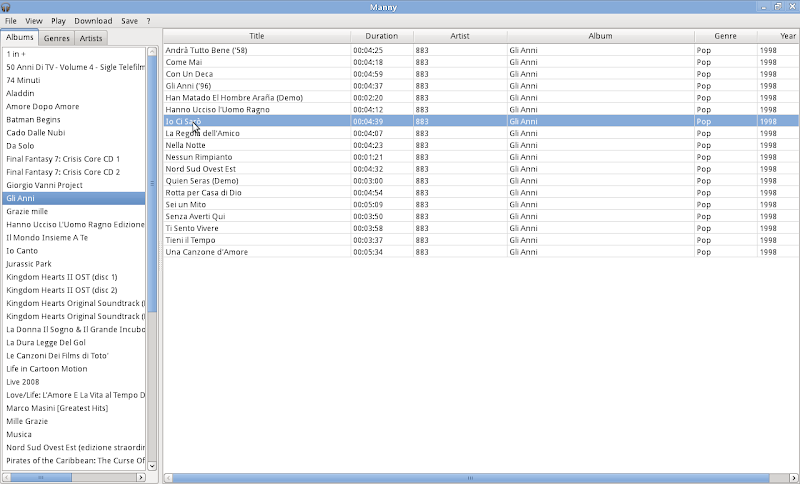Switch to the Artists tab
The image size is (800, 484).
point(91,38)
